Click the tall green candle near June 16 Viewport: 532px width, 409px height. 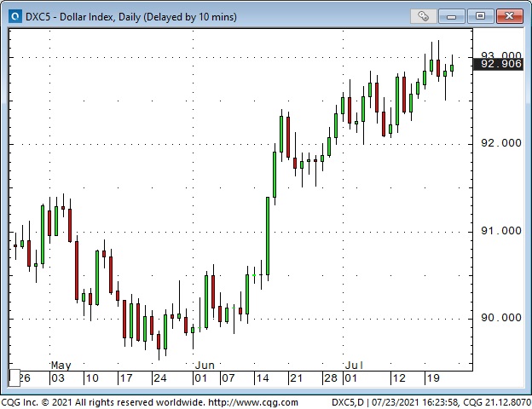tap(268, 236)
